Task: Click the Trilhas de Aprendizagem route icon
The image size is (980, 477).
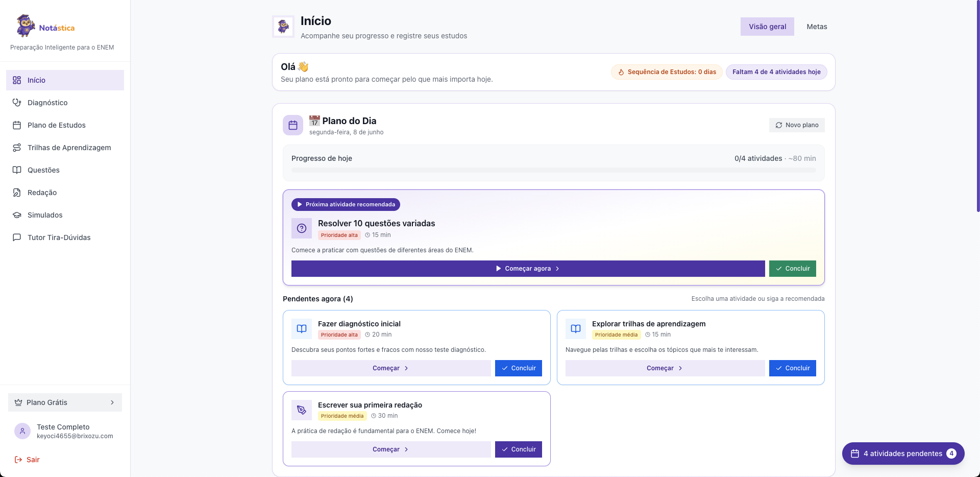Action: pos(17,148)
